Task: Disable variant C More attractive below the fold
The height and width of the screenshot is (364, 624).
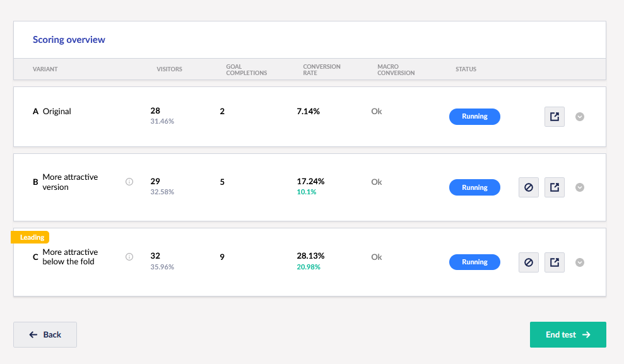Action: 529,262
